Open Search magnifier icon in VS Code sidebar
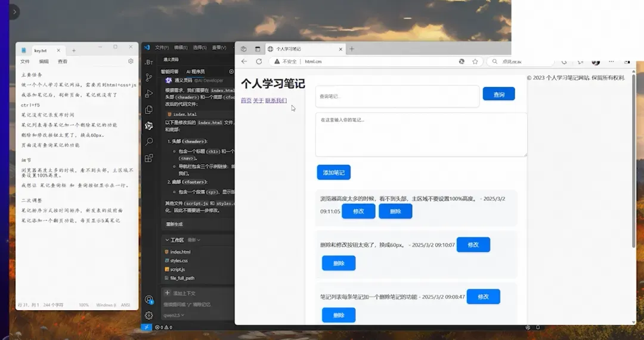 pos(148,142)
